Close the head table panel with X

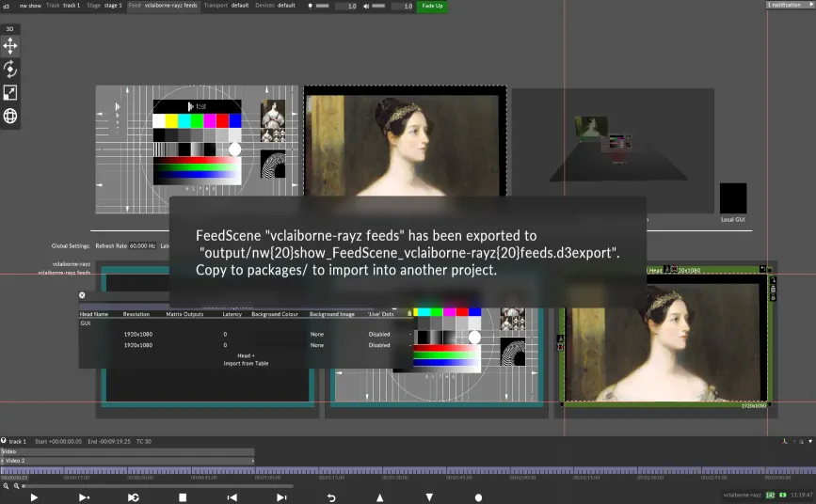point(82,295)
